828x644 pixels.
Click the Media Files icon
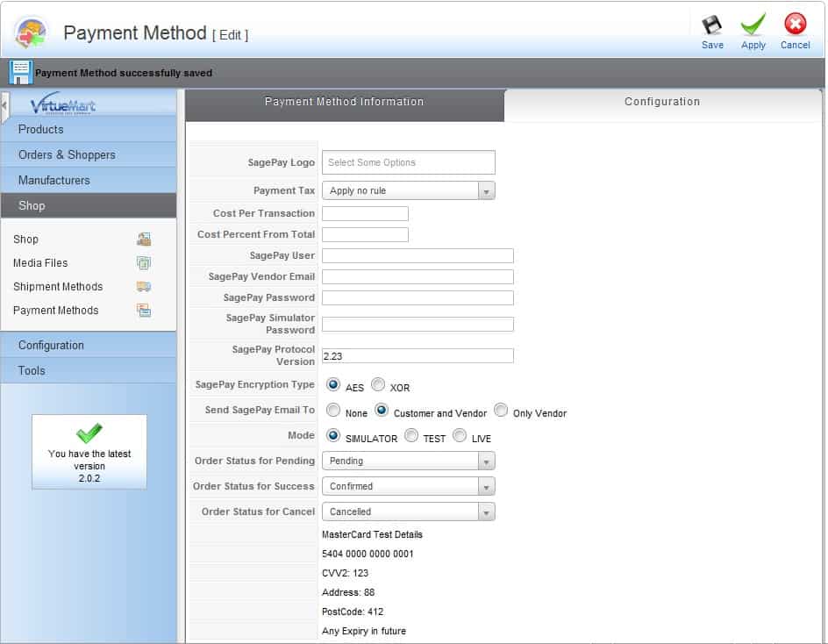pyautogui.click(x=144, y=262)
